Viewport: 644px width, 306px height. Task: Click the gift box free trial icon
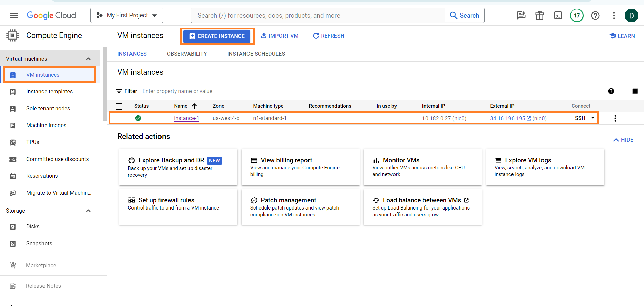pyautogui.click(x=540, y=16)
